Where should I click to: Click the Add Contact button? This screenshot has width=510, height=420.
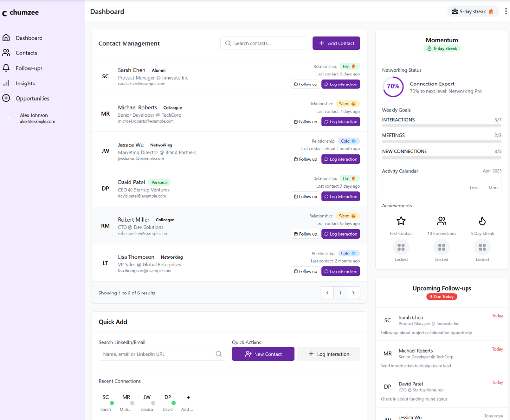pyautogui.click(x=336, y=43)
